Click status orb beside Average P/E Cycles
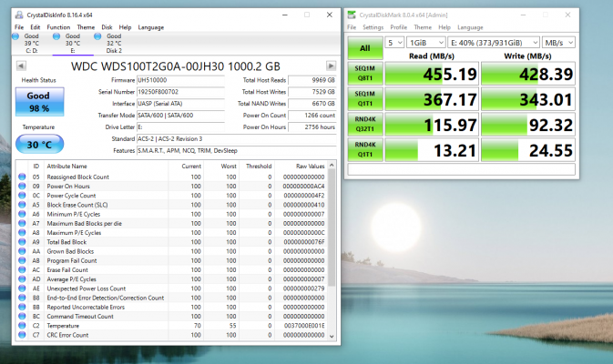Image resolution: width=613 pixels, height=364 pixels. (x=22, y=279)
